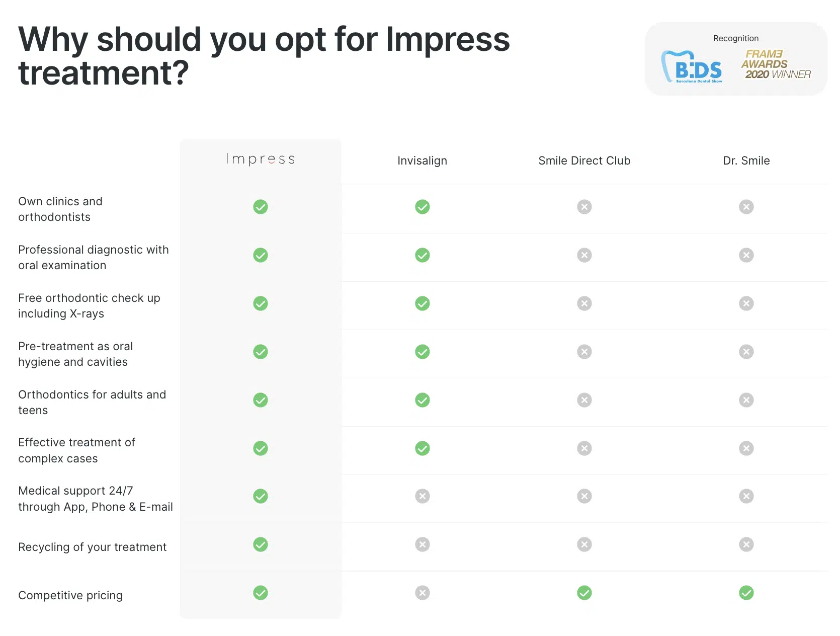Click Smile Direct Club checkmark for Competitive pricing
This screenshot has height=636, width=840.
tap(584, 593)
